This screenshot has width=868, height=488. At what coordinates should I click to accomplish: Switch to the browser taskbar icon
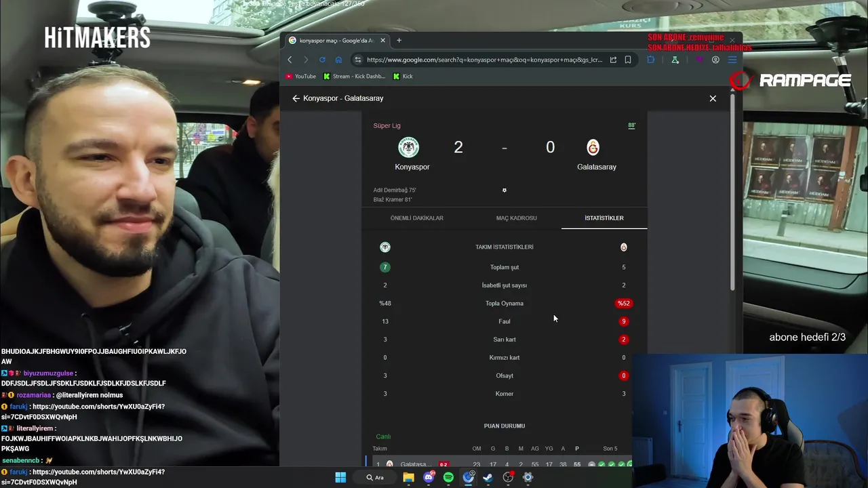pos(468,477)
